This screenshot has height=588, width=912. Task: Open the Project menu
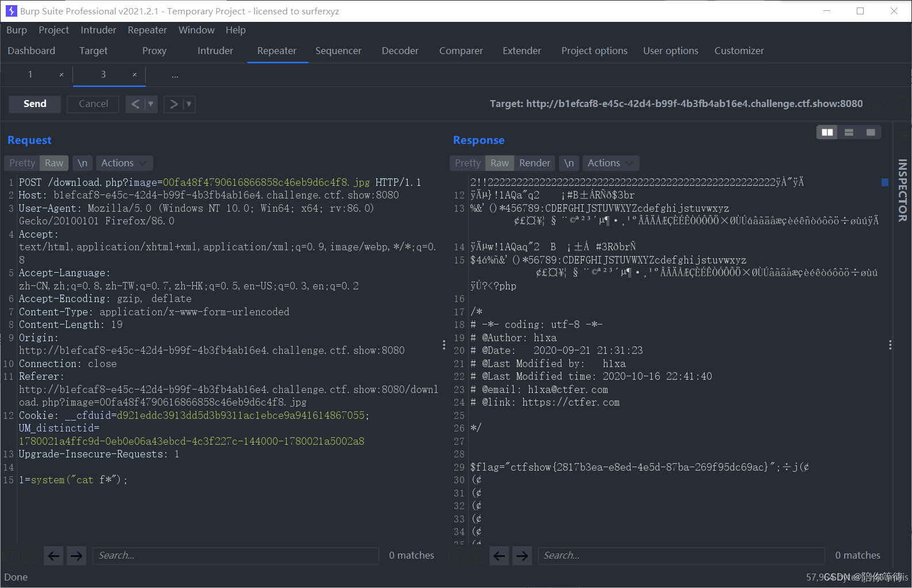coord(54,30)
